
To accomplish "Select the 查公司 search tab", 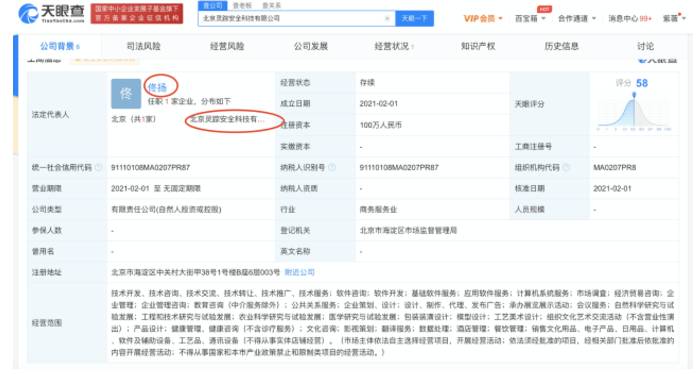I will [212, 5].
